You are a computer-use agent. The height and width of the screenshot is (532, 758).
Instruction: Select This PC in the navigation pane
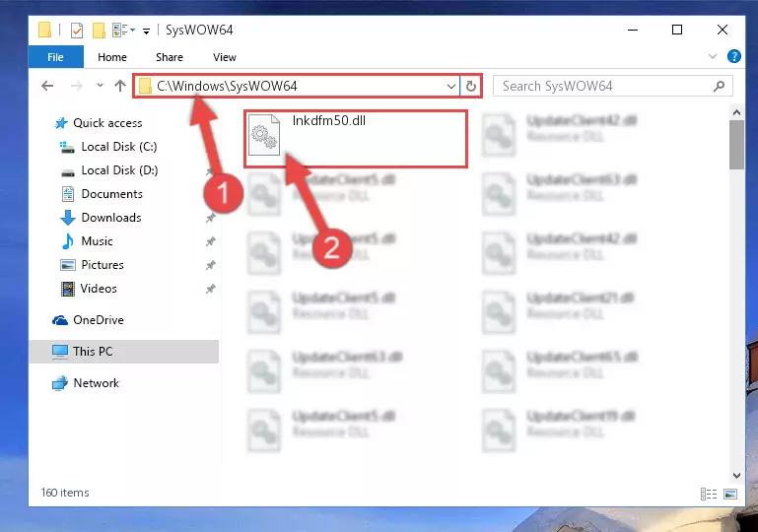124,352
